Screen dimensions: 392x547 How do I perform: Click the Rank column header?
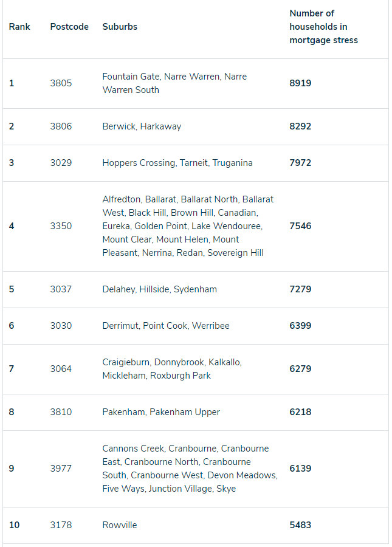[x=19, y=27]
